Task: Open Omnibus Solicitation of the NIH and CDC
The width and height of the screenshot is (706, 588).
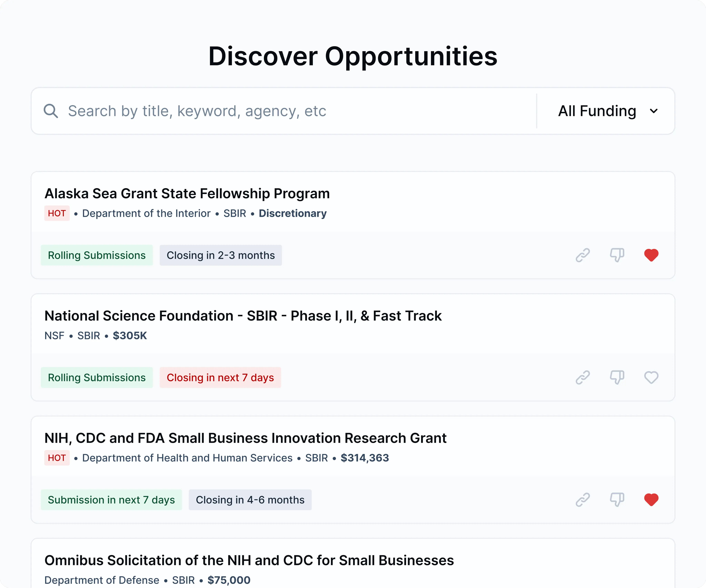Action: click(x=249, y=560)
